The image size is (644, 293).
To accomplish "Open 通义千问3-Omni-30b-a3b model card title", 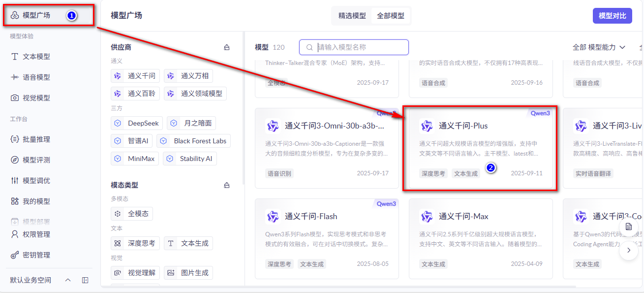I will (x=335, y=126).
